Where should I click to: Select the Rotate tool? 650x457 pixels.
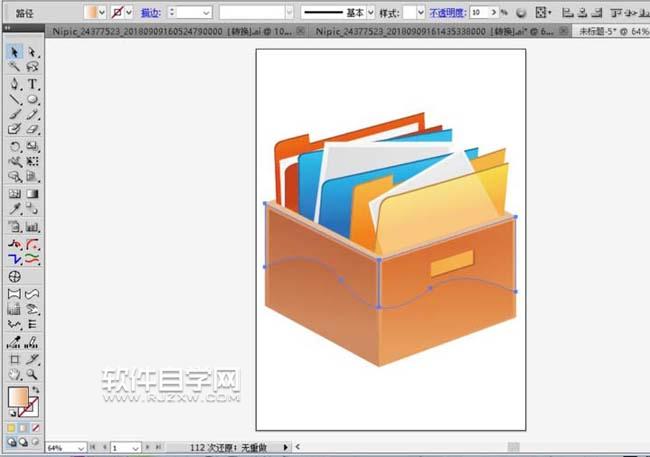[x=14, y=146]
